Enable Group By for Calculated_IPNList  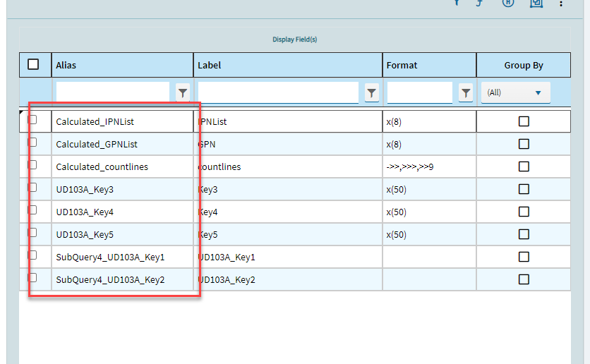pyautogui.click(x=524, y=121)
